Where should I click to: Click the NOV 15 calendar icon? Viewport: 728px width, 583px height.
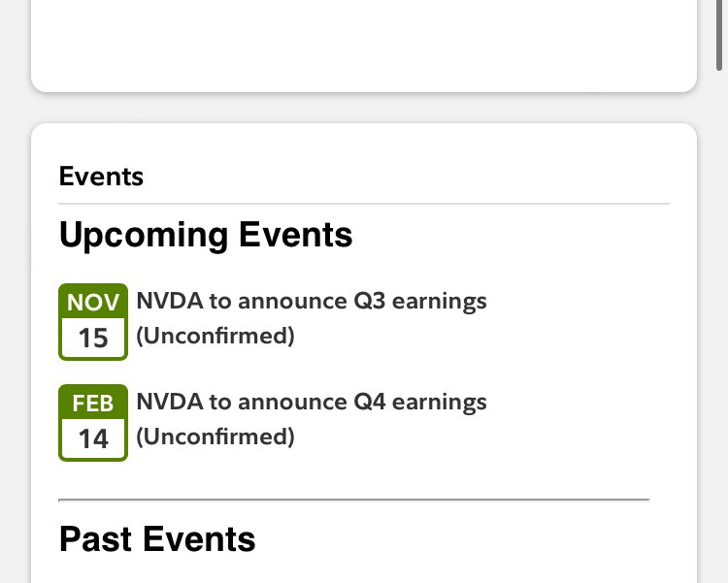click(93, 322)
